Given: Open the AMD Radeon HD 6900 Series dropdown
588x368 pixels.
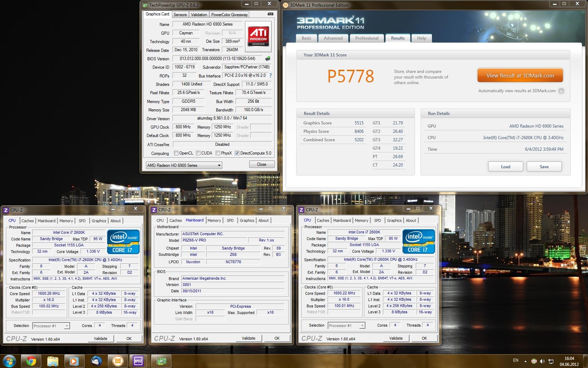Looking at the screenshot, I should click(184, 165).
